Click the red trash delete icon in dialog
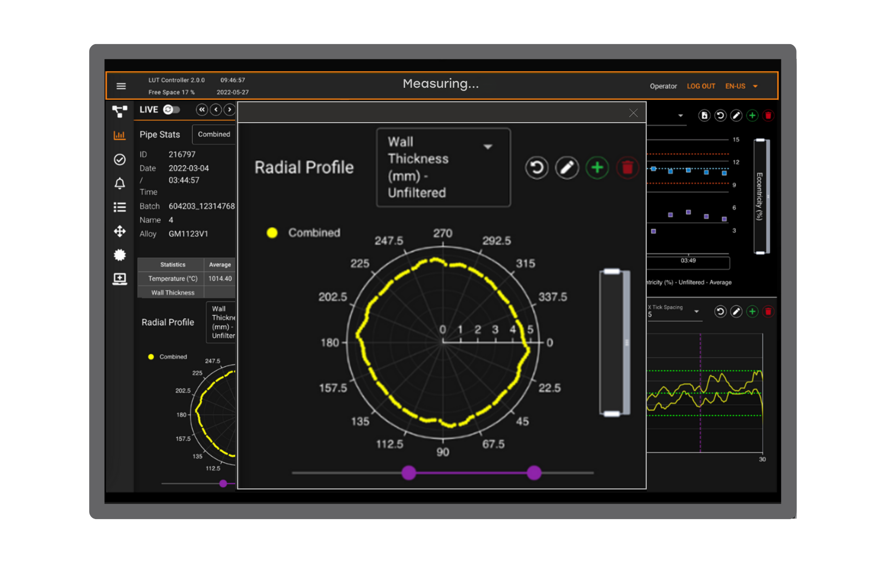Image resolution: width=882 pixels, height=588 pixels. click(627, 168)
